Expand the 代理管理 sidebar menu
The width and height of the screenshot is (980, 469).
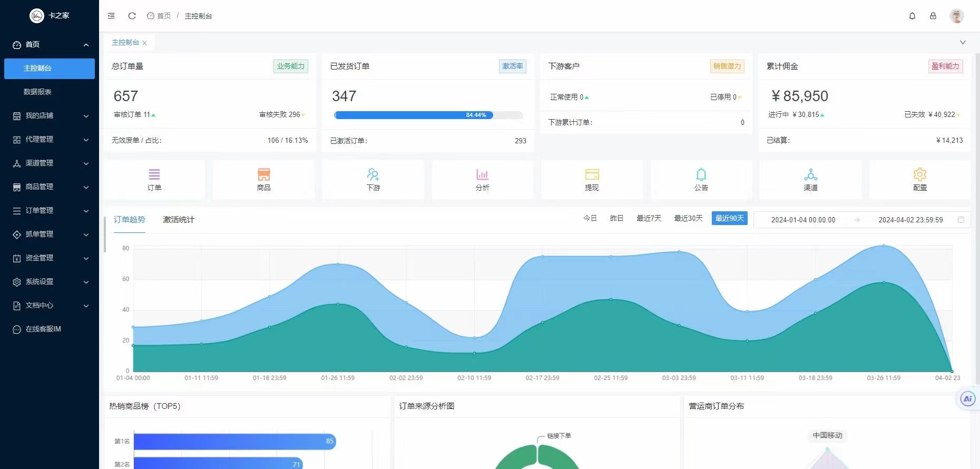[x=50, y=139]
